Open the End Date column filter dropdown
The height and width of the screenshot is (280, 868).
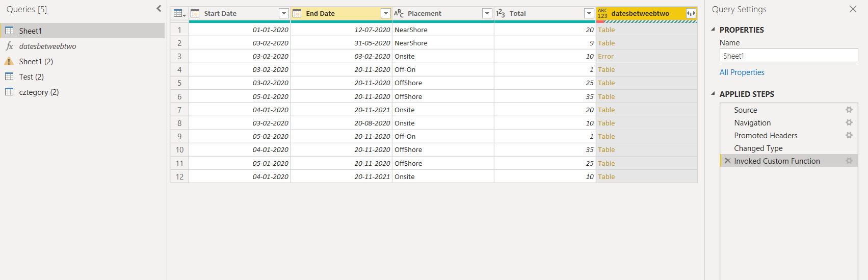[386, 13]
